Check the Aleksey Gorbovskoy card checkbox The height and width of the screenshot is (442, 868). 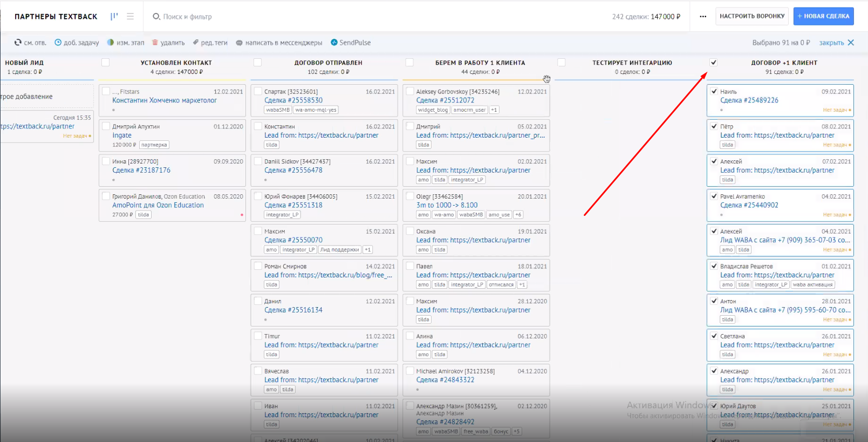tap(411, 91)
